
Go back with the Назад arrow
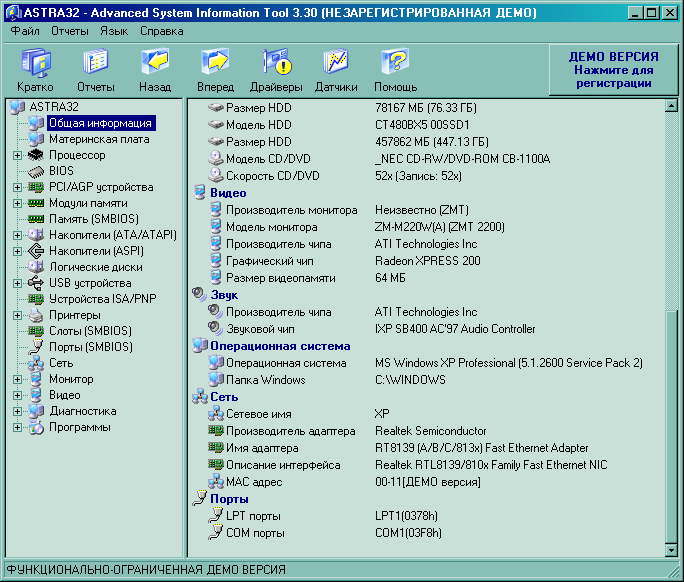(x=155, y=62)
